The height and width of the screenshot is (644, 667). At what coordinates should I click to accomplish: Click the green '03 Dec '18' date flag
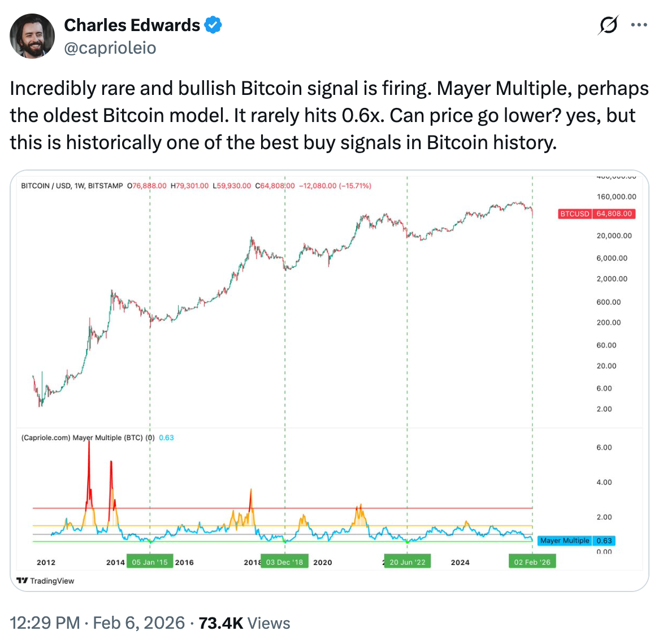point(284,562)
